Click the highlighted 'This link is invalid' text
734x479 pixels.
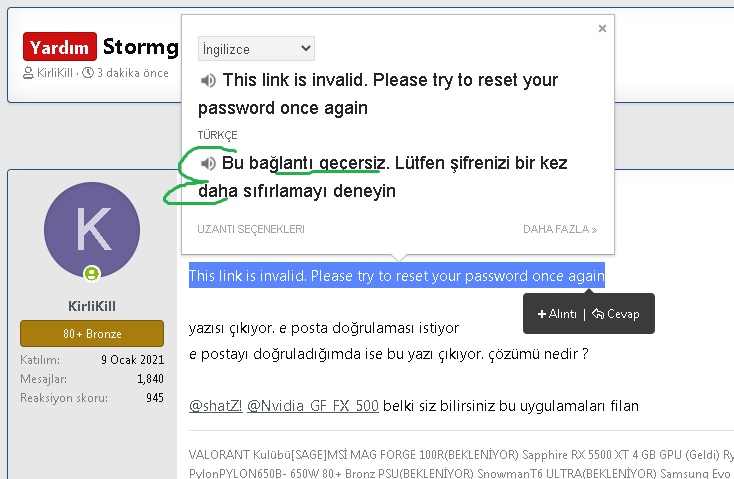coord(396,275)
